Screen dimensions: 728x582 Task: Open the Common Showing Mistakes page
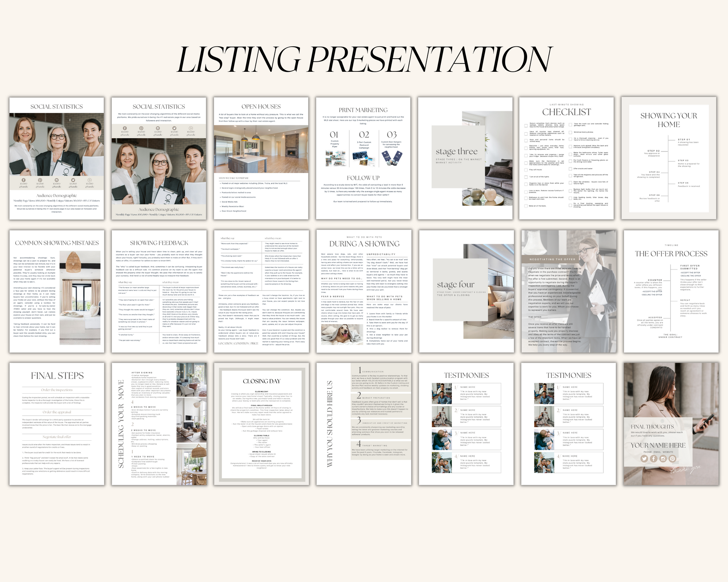coord(57,291)
